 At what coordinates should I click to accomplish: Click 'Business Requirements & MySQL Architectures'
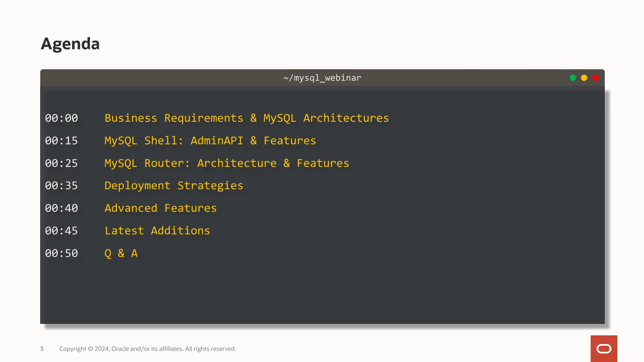pyautogui.click(x=247, y=118)
